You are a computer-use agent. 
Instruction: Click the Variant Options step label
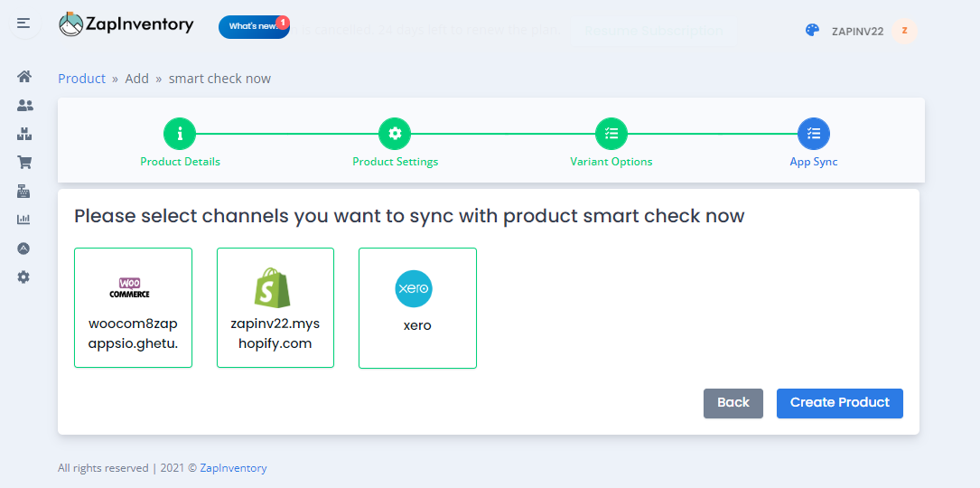tap(611, 162)
